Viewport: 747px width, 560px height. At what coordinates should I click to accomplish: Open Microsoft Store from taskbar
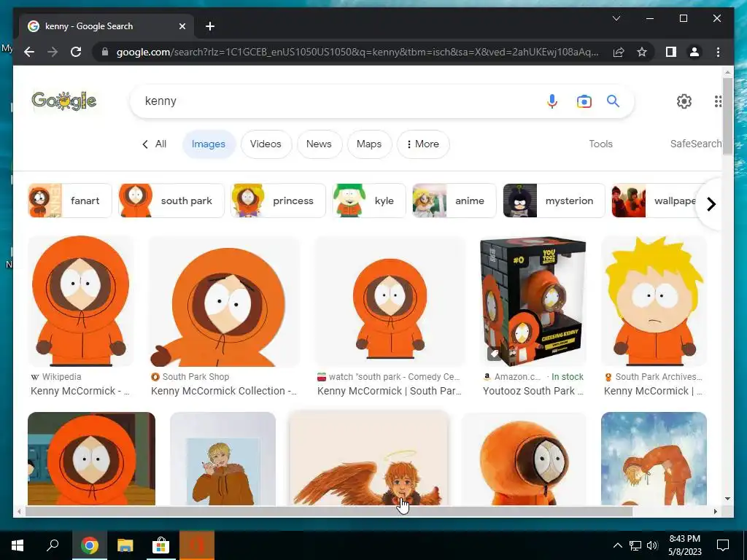(161, 545)
